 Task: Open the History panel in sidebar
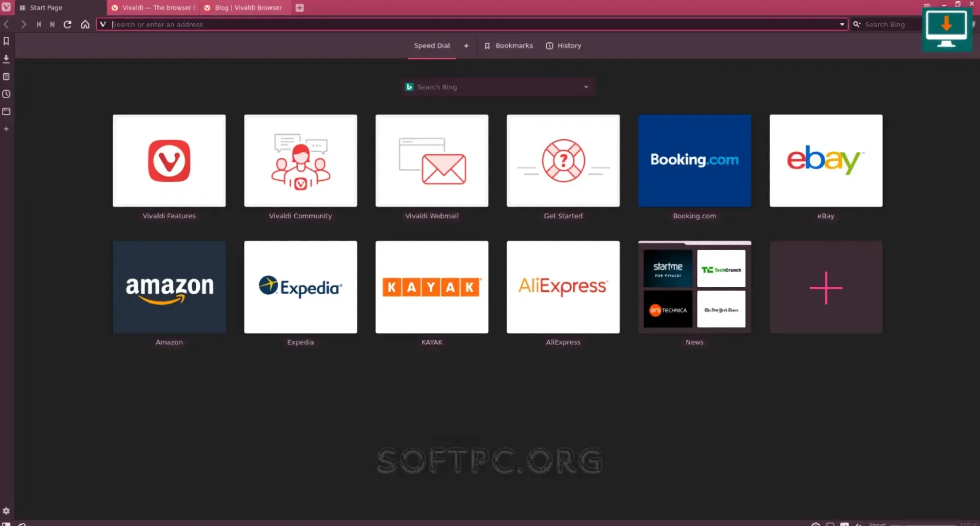tap(6, 94)
